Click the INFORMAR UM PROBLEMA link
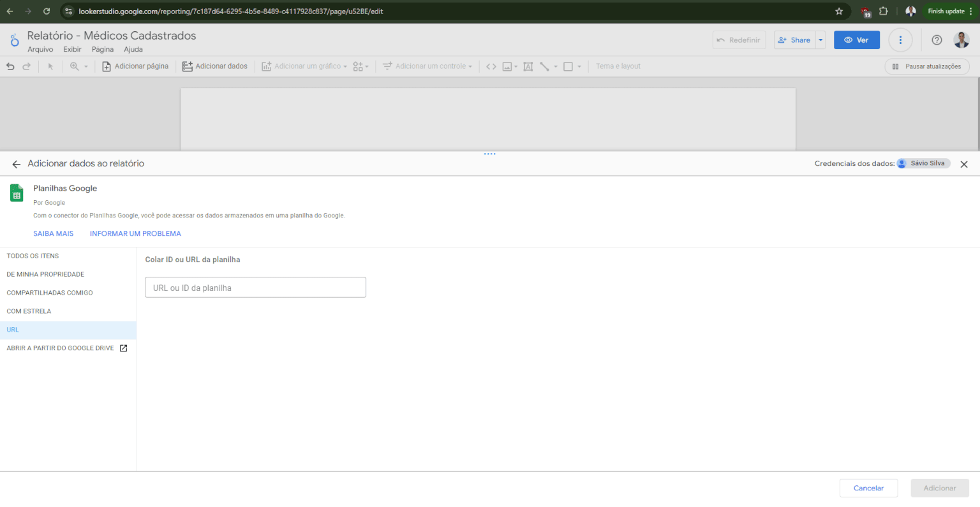Screen dimensions: 980x507 pyautogui.click(x=135, y=233)
